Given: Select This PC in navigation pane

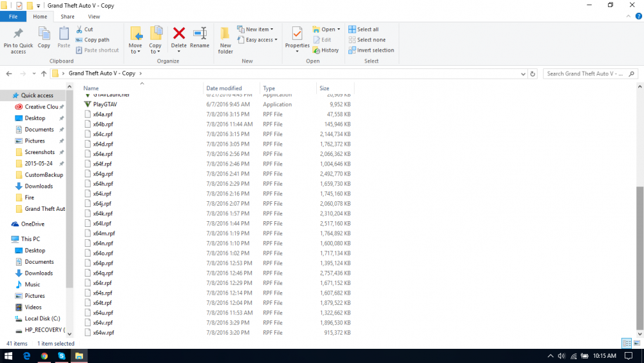Looking at the screenshot, I should click(30, 239).
